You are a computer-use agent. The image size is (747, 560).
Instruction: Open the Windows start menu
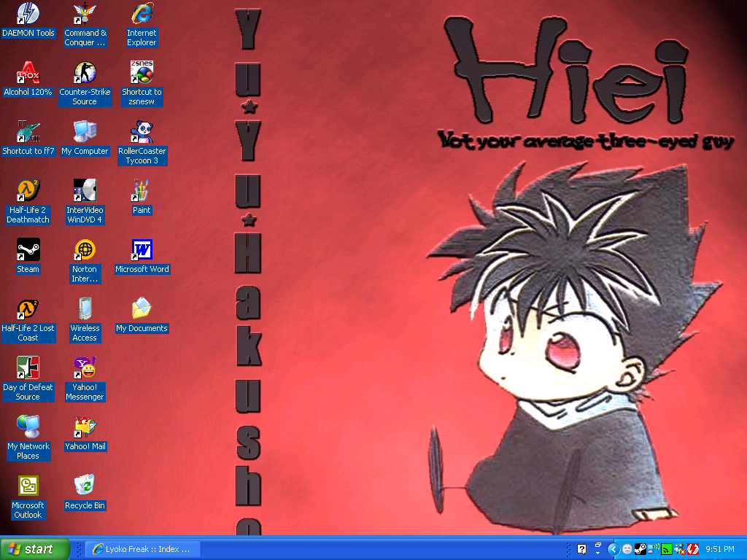(x=34, y=549)
